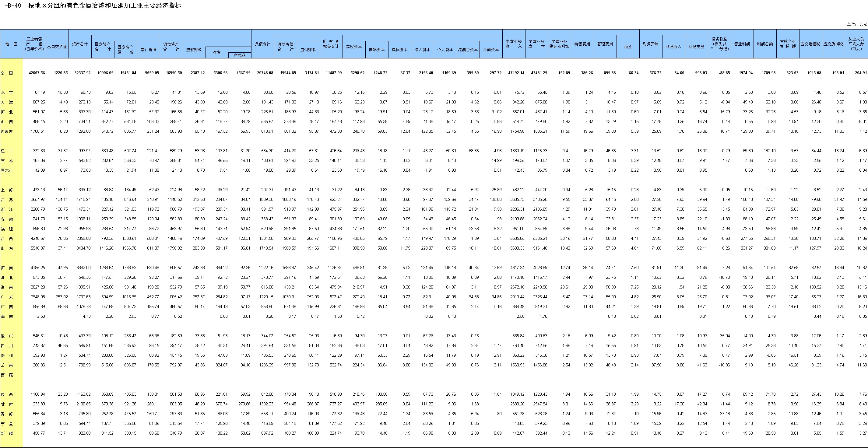868x448 pixels.
Task: Select the '出口交货值' column header
Action: pos(57,47)
